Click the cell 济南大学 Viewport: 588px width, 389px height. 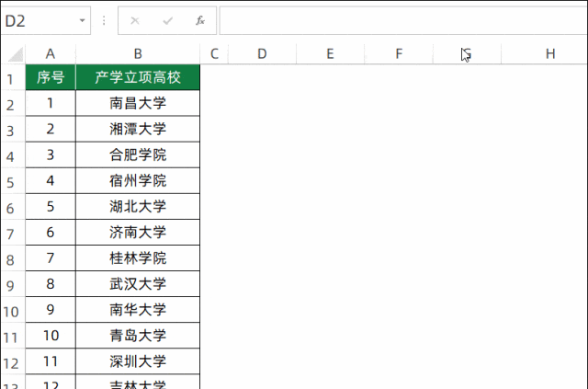click(x=138, y=232)
